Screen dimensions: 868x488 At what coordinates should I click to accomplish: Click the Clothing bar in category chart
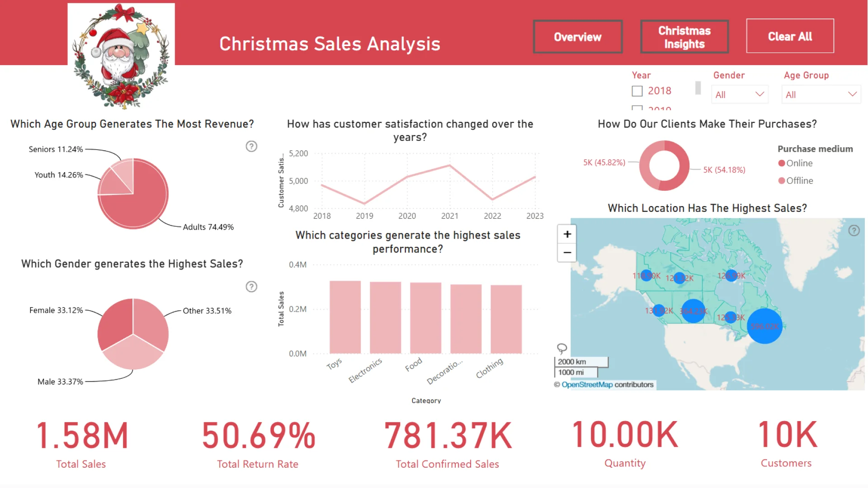click(506, 319)
